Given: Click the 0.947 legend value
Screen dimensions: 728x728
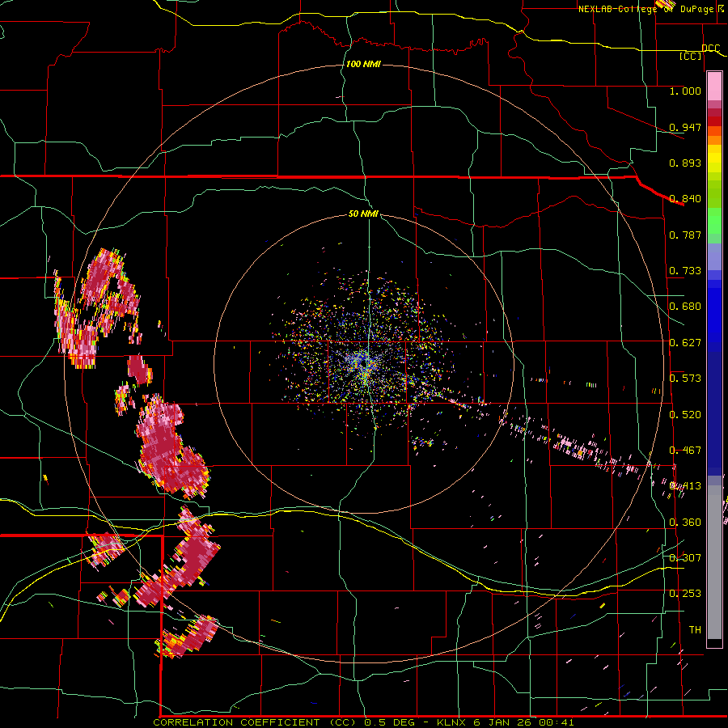Looking at the screenshot, I should point(685,127).
